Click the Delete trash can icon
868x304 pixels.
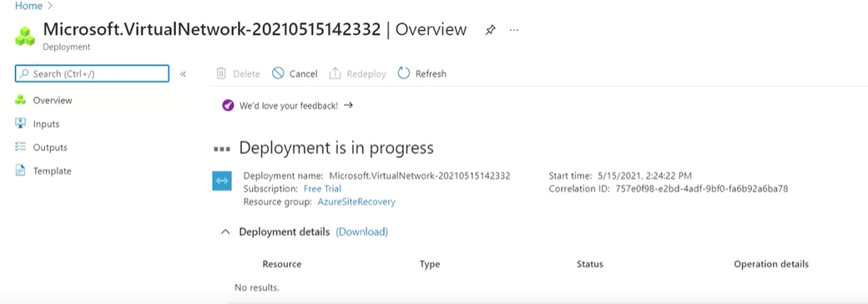point(221,73)
